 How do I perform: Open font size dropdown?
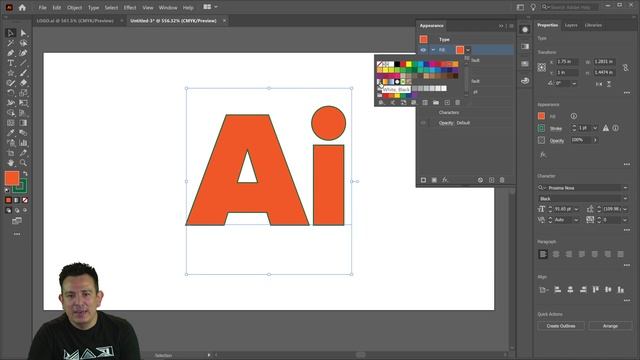(576, 209)
